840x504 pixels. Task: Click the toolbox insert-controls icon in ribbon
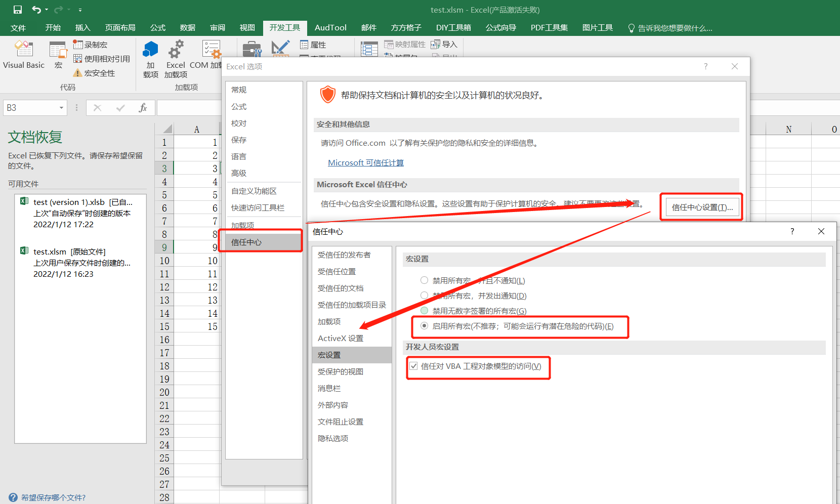(x=251, y=50)
